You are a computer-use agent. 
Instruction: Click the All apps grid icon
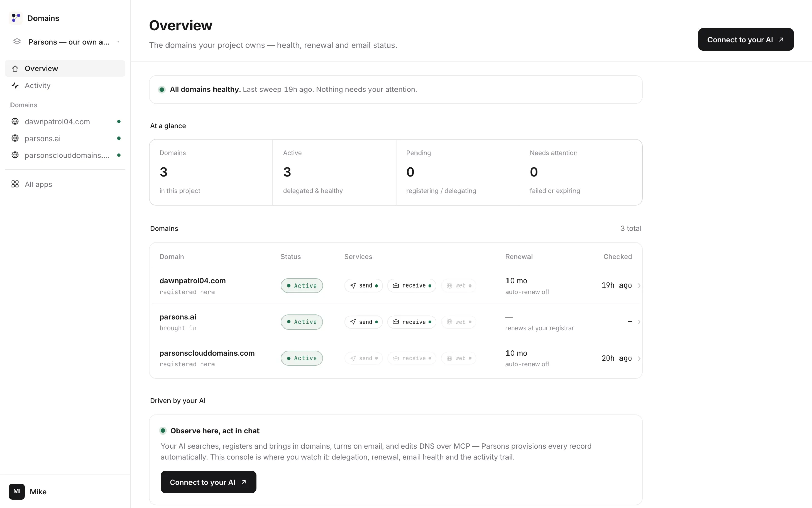(15, 184)
